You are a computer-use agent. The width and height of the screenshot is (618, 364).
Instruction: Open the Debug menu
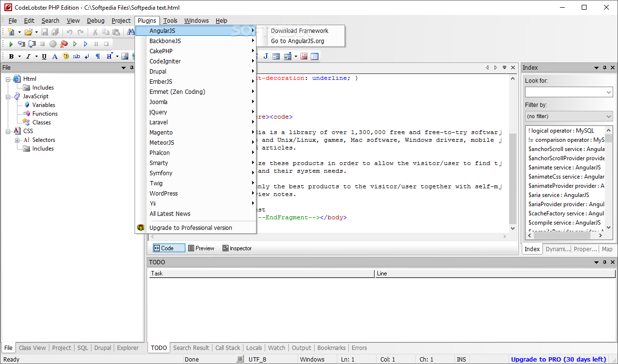point(96,21)
